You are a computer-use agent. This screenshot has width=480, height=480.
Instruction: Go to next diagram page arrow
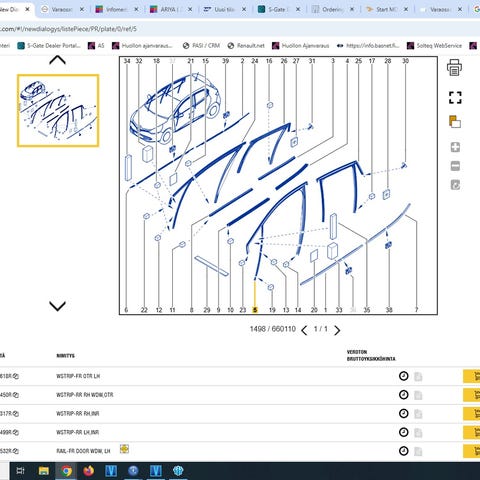point(337,330)
